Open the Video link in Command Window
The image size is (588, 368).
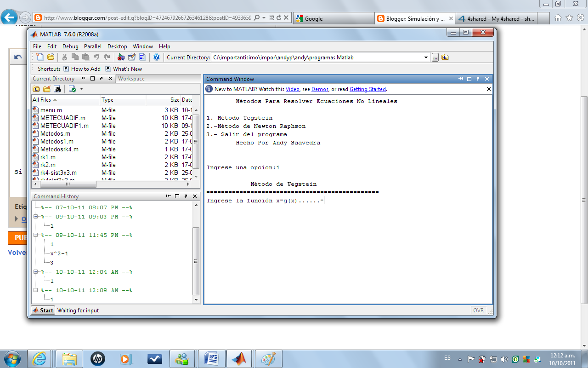292,89
